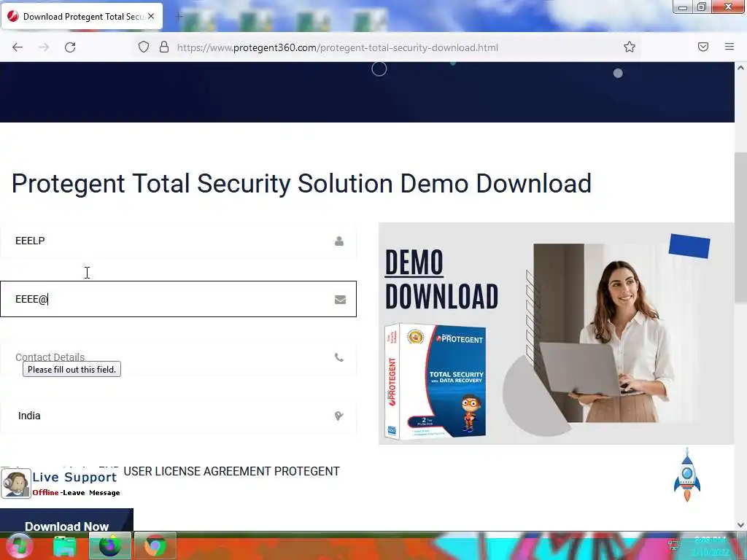Click the location pin icon beside India
This screenshot has width=747, height=560.
coord(338,416)
